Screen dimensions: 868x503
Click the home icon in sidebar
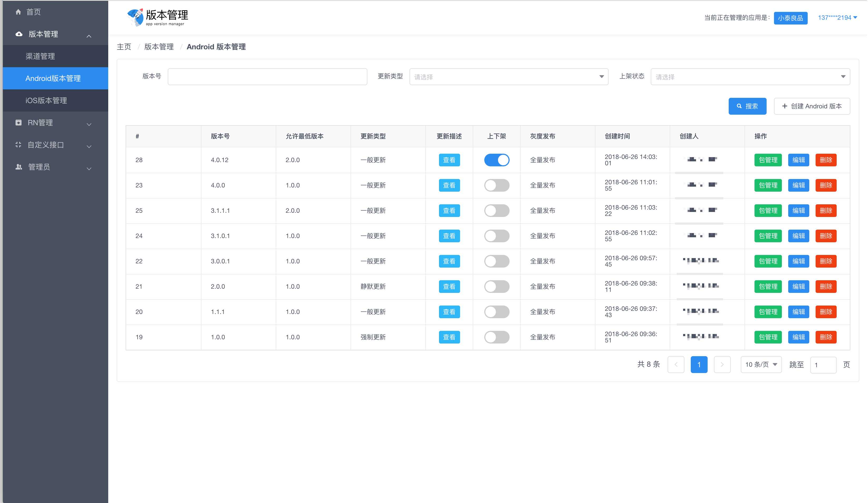click(x=18, y=12)
